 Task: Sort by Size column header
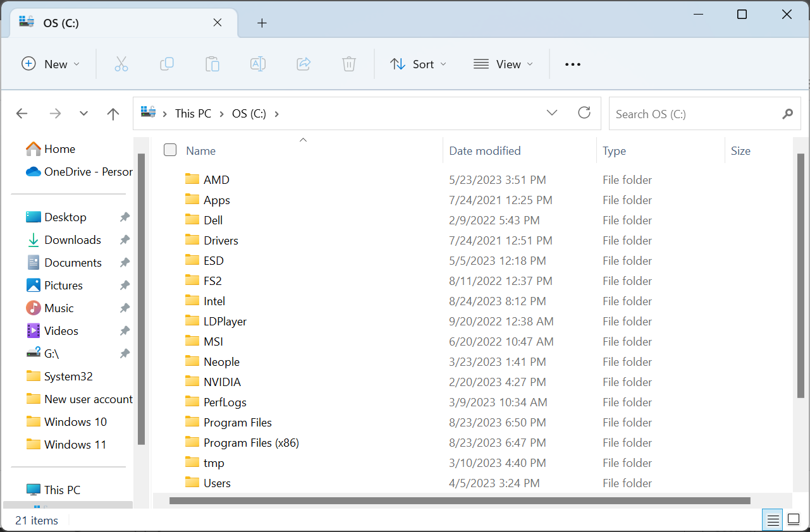(740, 150)
